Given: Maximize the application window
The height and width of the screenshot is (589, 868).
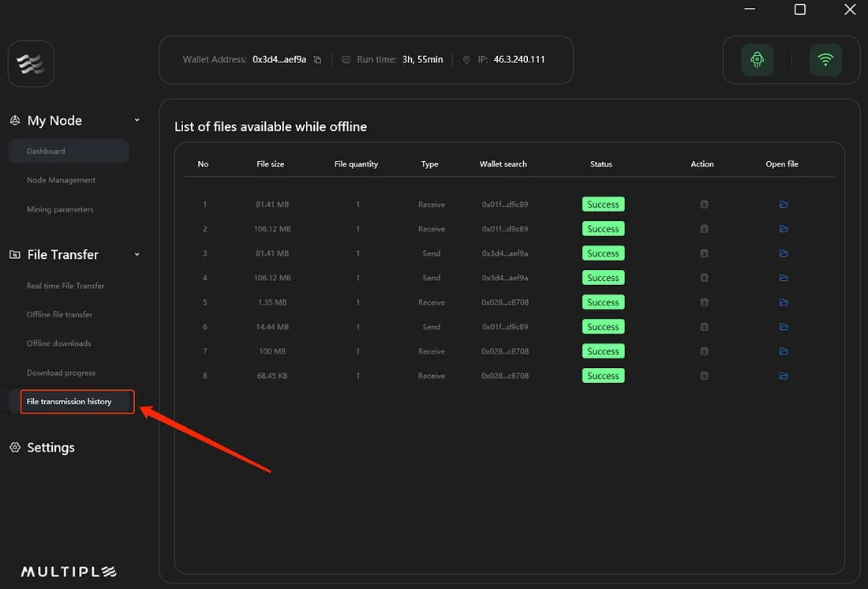Looking at the screenshot, I should pyautogui.click(x=799, y=9).
